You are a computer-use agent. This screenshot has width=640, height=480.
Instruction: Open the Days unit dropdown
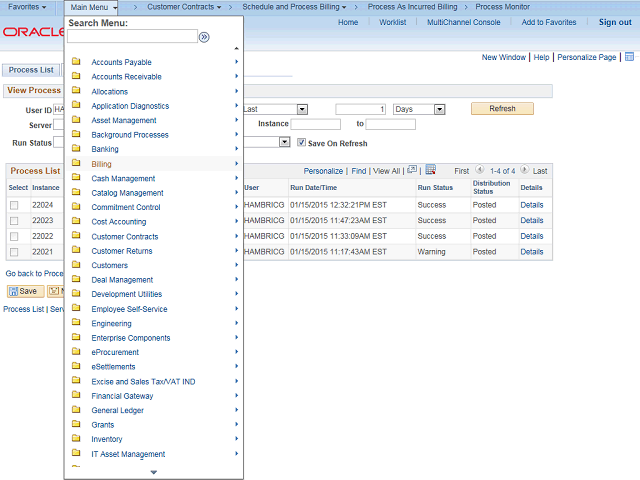point(419,109)
